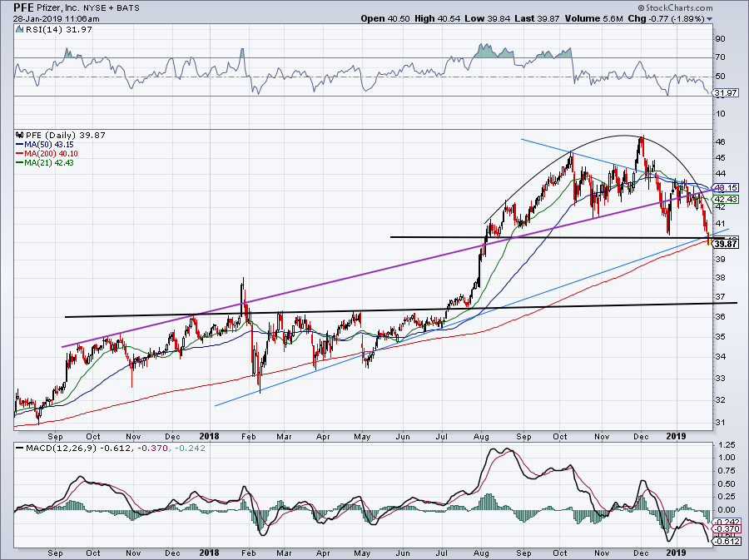Click the RSI(14) 31.97 legend label
Viewport: 749px width, 560px height.
pyautogui.click(x=57, y=30)
